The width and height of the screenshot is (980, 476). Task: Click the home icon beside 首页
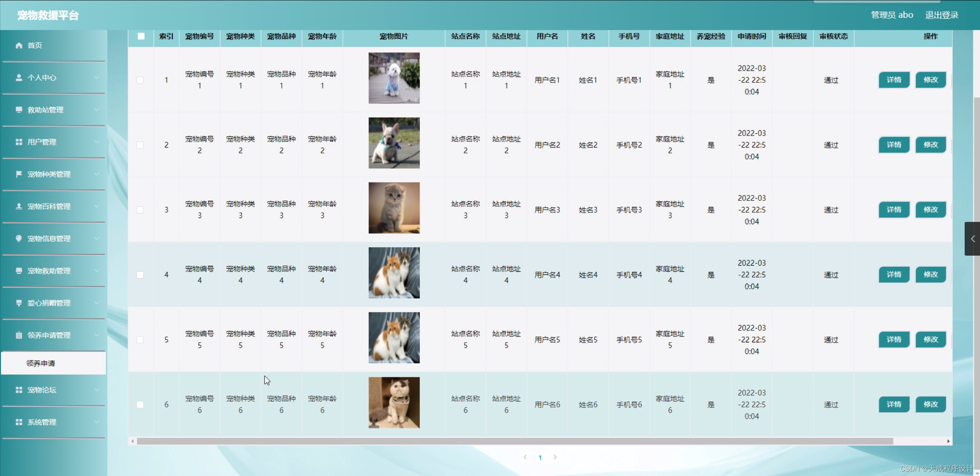tap(19, 46)
